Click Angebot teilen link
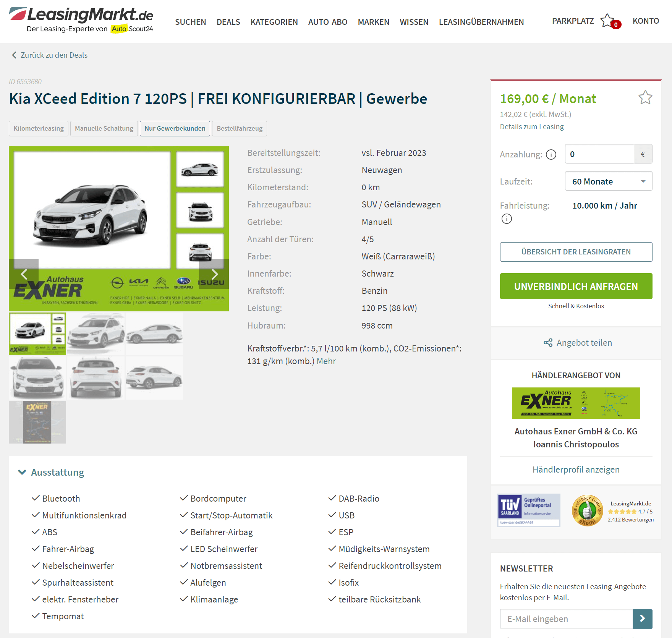The height and width of the screenshot is (638, 672). [584, 343]
